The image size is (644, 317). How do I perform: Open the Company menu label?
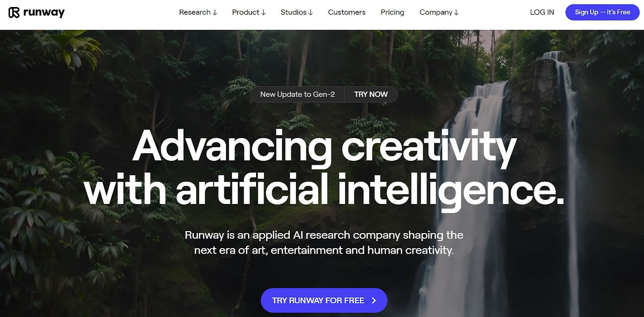point(436,12)
